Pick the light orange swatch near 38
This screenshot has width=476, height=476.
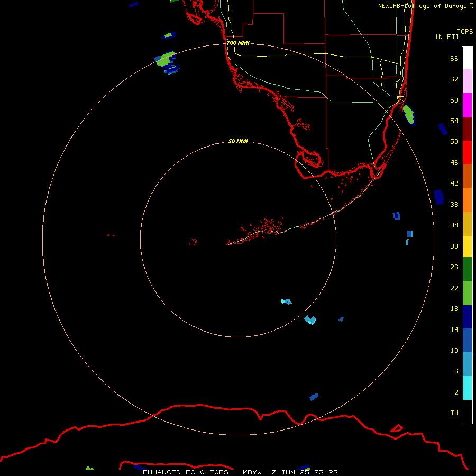pyautogui.click(x=467, y=200)
